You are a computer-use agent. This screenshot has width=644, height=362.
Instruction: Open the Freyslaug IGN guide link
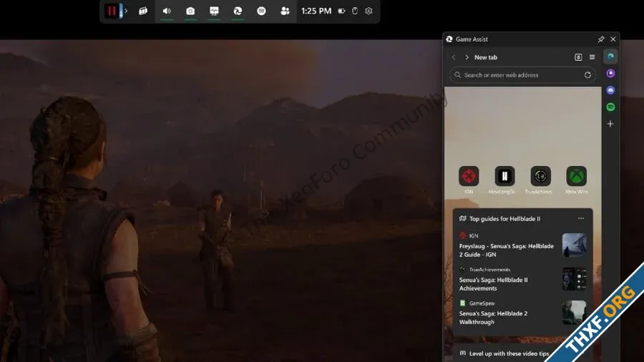click(507, 250)
